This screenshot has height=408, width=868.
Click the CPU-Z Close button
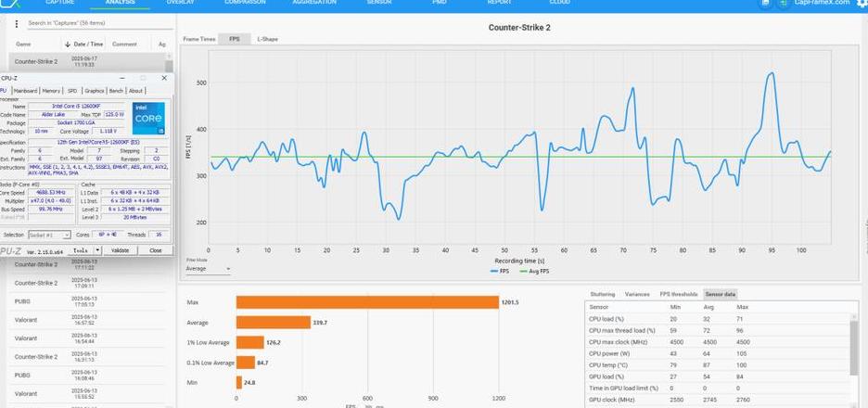(x=156, y=250)
